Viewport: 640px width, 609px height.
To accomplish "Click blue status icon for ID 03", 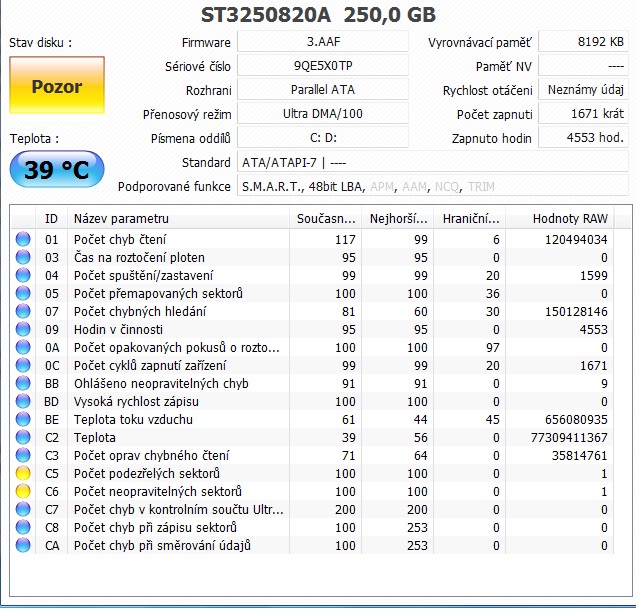I will click(23, 257).
